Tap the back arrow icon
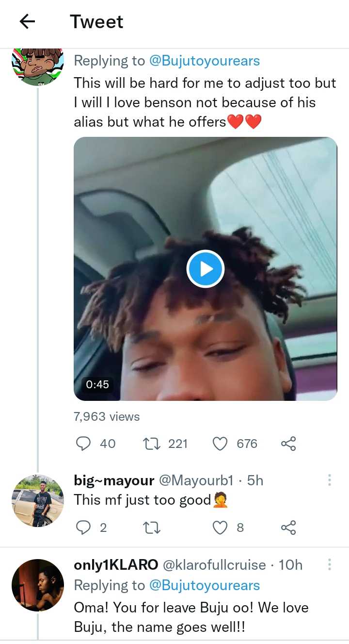This screenshot has width=349, height=644. pyautogui.click(x=28, y=21)
